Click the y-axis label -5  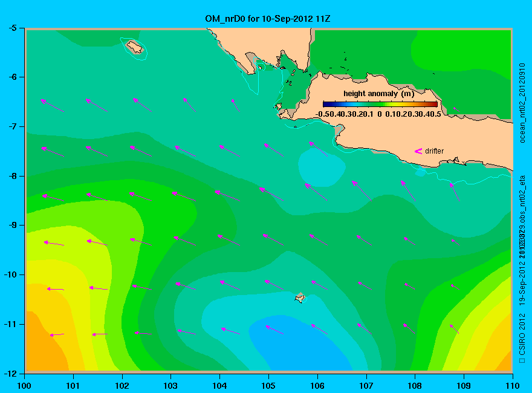(x=12, y=28)
